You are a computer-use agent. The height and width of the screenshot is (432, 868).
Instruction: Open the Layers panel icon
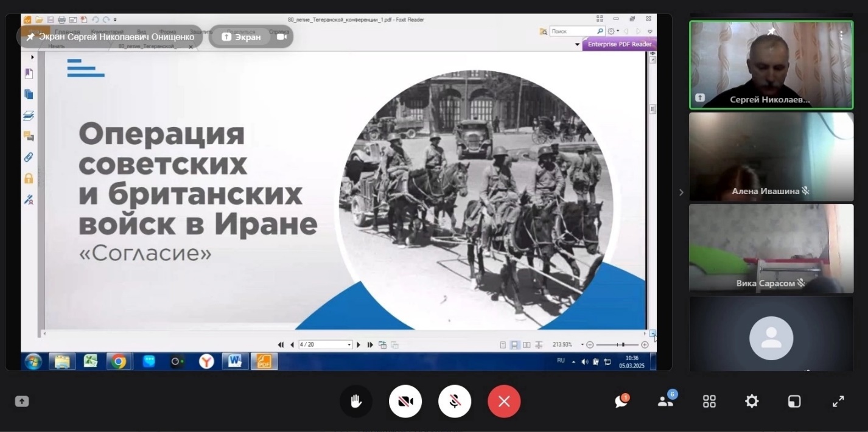coord(29,116)
